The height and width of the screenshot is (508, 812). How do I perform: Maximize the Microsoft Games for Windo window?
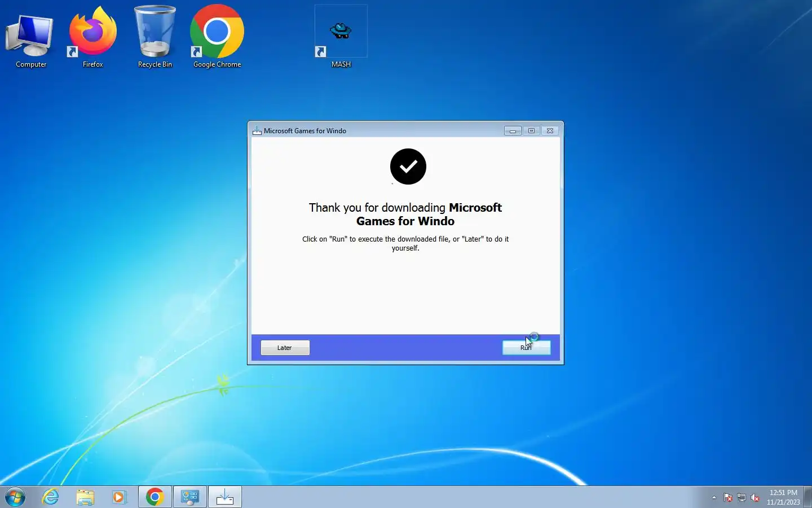(531, 130)
